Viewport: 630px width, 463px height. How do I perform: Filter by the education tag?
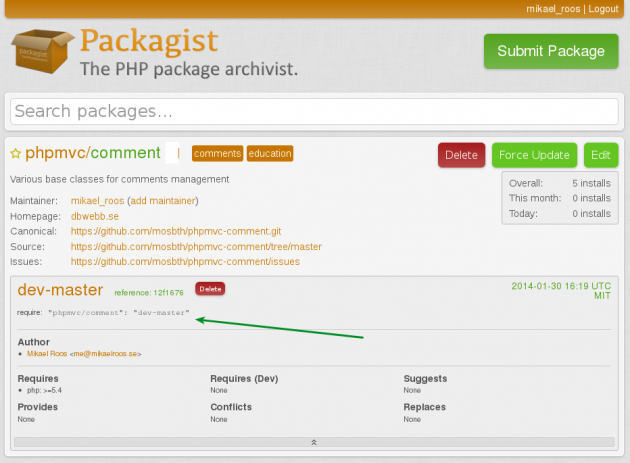270,154
